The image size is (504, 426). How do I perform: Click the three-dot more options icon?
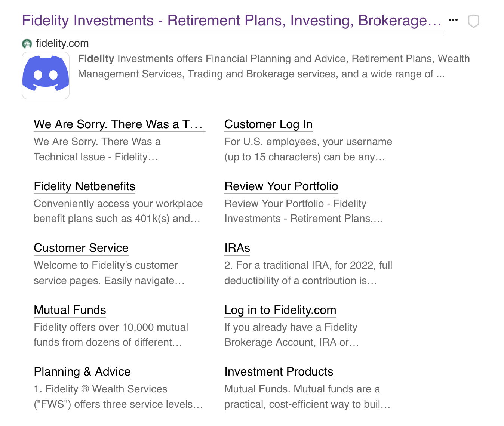click(x=453, y=20)
